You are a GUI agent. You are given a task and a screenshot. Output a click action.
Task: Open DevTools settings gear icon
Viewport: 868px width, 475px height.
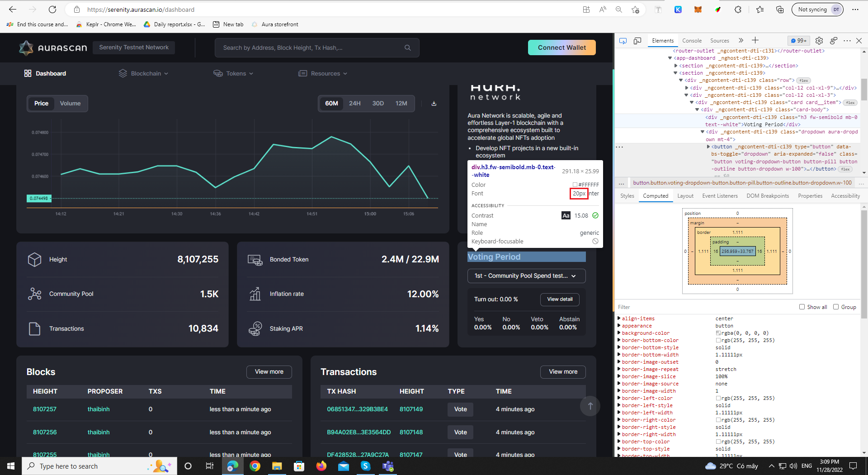pyautogui.click(x=819, y=40)
